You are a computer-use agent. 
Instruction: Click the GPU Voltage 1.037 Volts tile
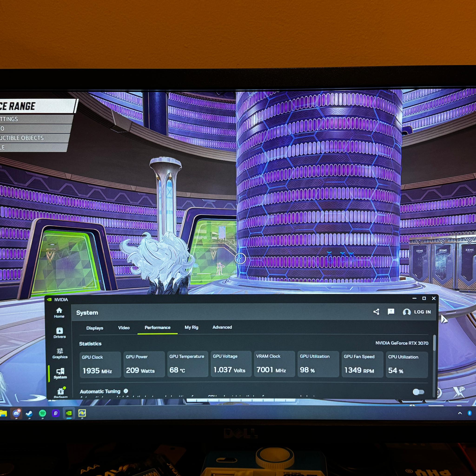point(231,364)
